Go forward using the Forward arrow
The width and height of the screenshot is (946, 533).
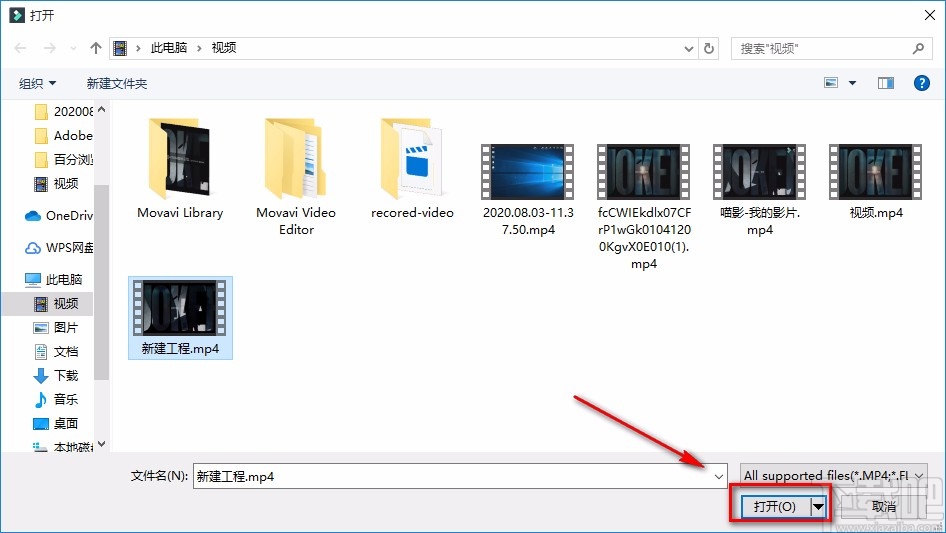(x=49, y=48)
